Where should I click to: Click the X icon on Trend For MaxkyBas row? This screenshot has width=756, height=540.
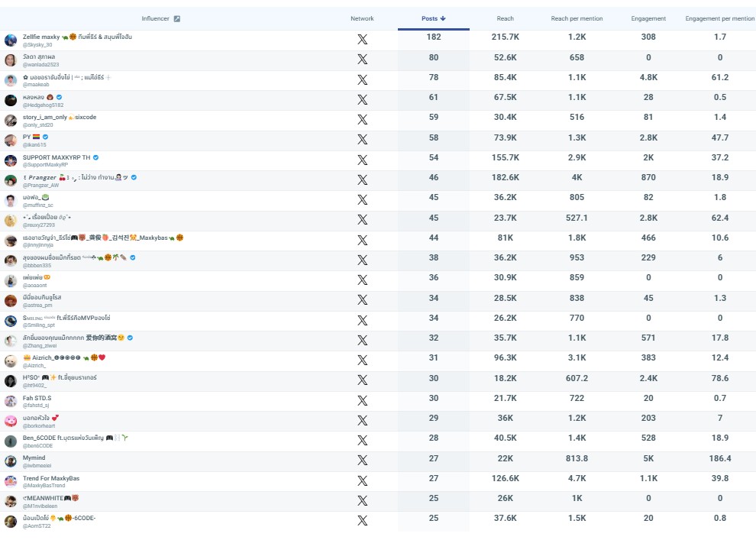pos(363,481)
